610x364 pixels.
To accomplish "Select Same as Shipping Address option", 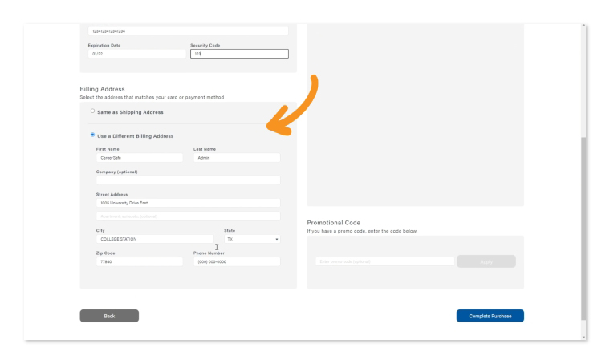I will coord(92,111).
